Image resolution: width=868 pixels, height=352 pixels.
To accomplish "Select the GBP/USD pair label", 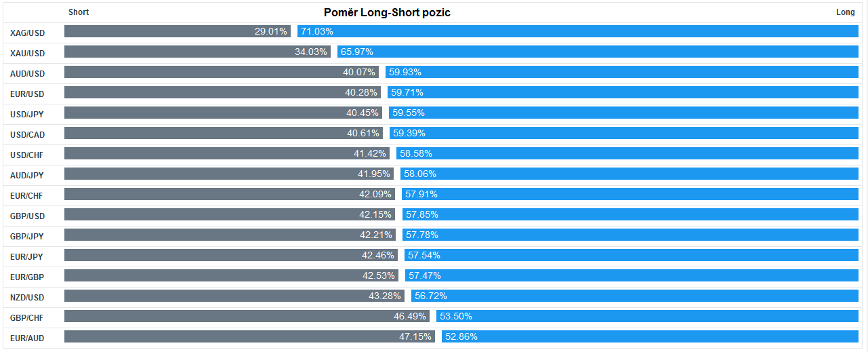I will pyautogui.click(x=27, y=216).
